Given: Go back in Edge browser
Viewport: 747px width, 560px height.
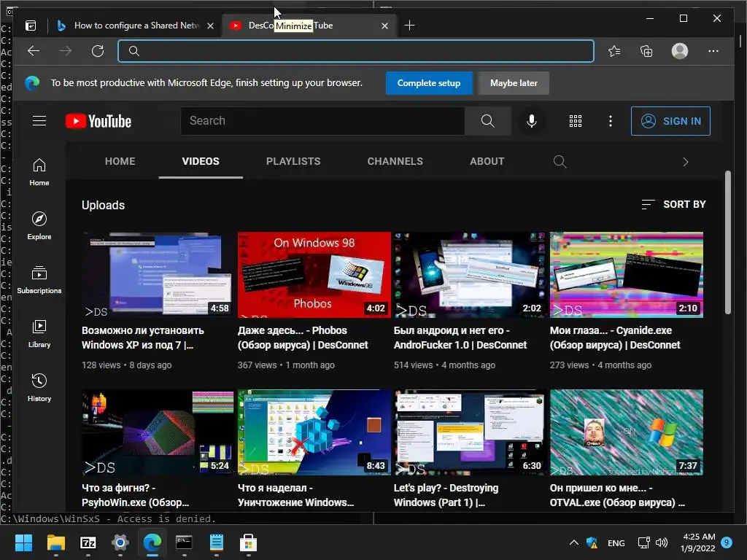Looking at the screenshot, I should pyautogui.click(x=34, y=51).
